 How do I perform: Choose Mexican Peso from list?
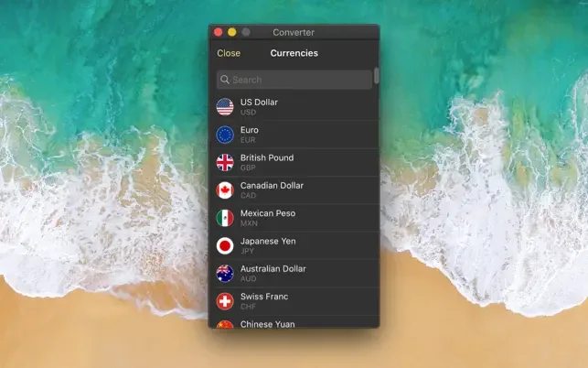(x=268, y=213)
